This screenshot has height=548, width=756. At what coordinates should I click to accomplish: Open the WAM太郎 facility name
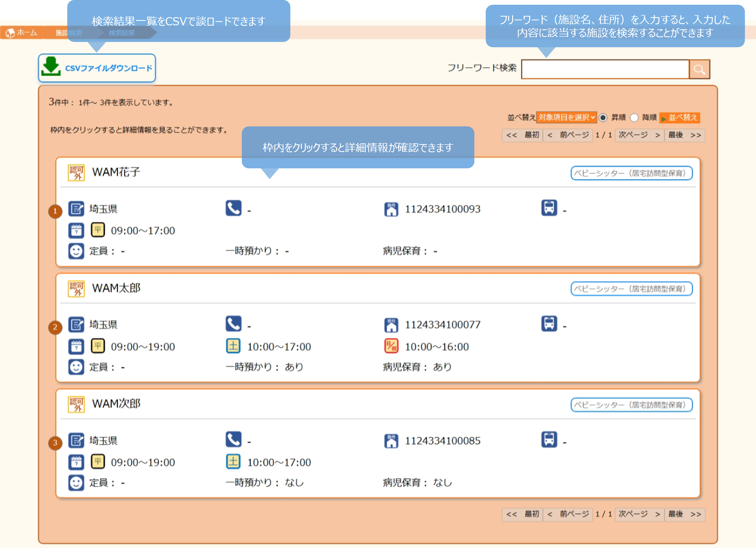click(x=116, y=288)
